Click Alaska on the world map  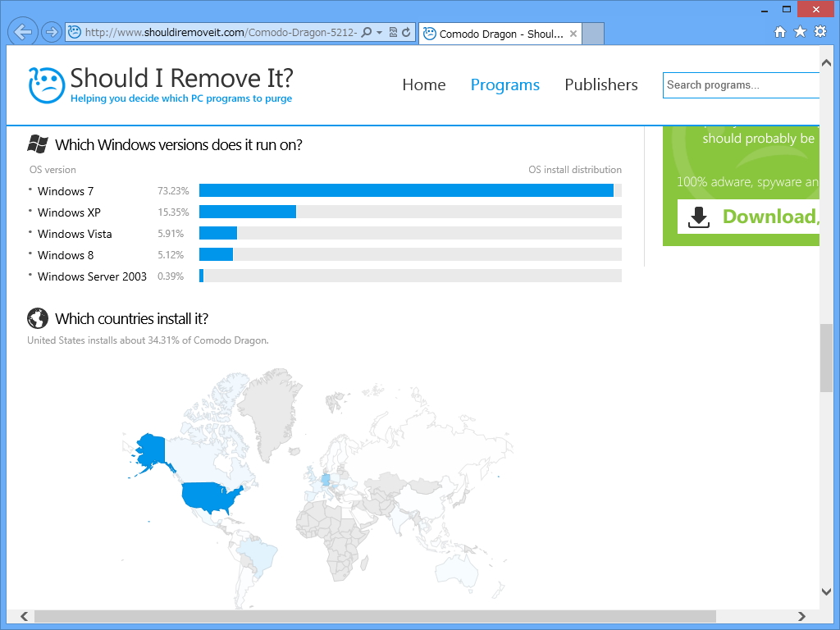pyautogui.click(x=151, y=450)
